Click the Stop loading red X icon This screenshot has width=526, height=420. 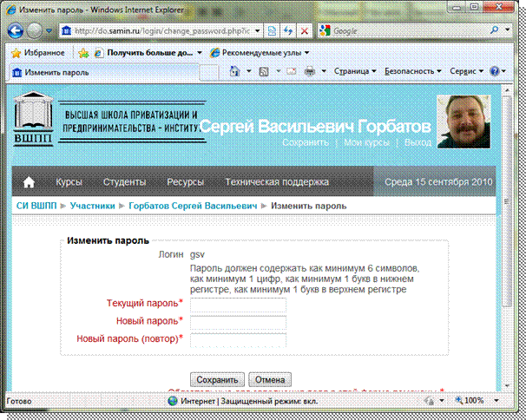click(305, 31)
